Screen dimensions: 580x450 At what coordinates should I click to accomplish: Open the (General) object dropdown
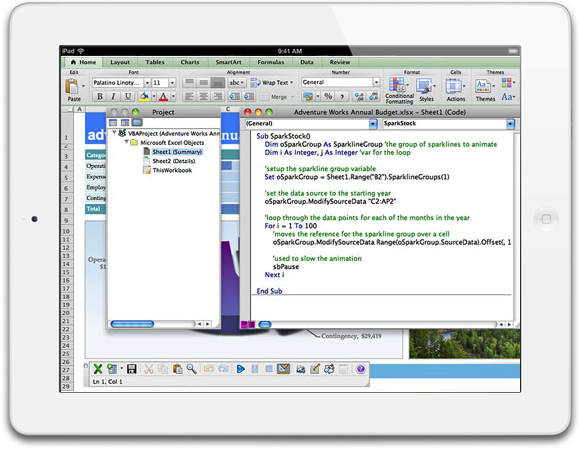pos(373,124)
